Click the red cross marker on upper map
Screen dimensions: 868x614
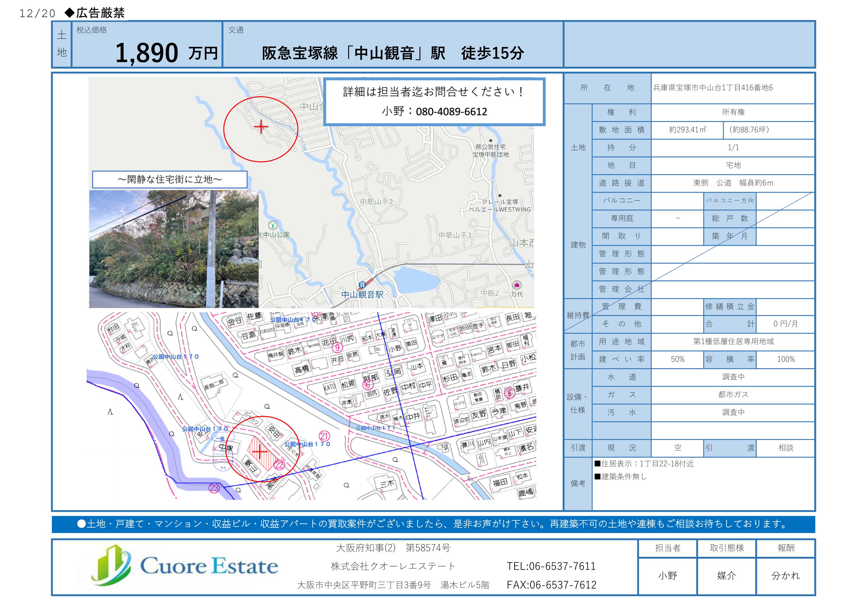261,127
